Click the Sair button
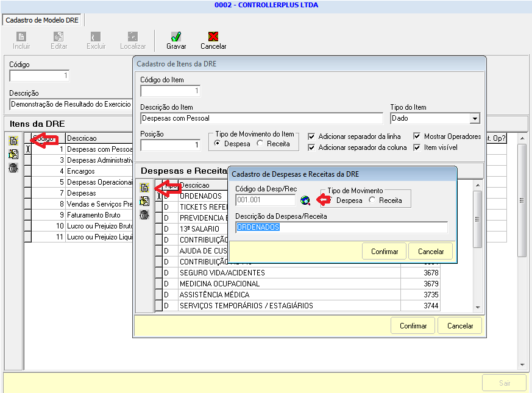Image resolution: width=532 pixels, height=393 pixels. [504, 383]
